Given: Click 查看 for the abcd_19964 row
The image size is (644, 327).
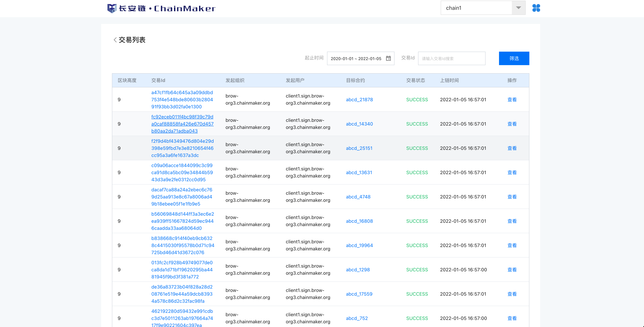Looking at the screenshot, I should click(x=512, y=245).
